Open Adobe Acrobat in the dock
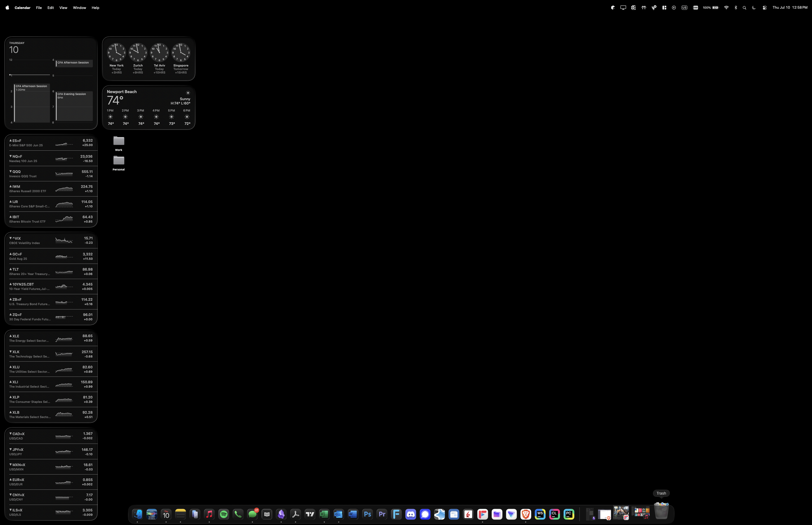Screen dimensions: 812x525 coord(296,514)
